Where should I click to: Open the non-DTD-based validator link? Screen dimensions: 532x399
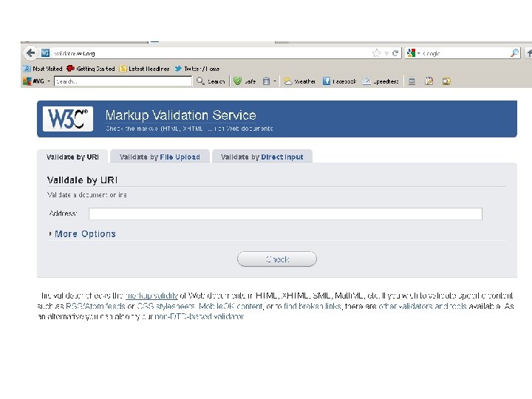point(199,316)
